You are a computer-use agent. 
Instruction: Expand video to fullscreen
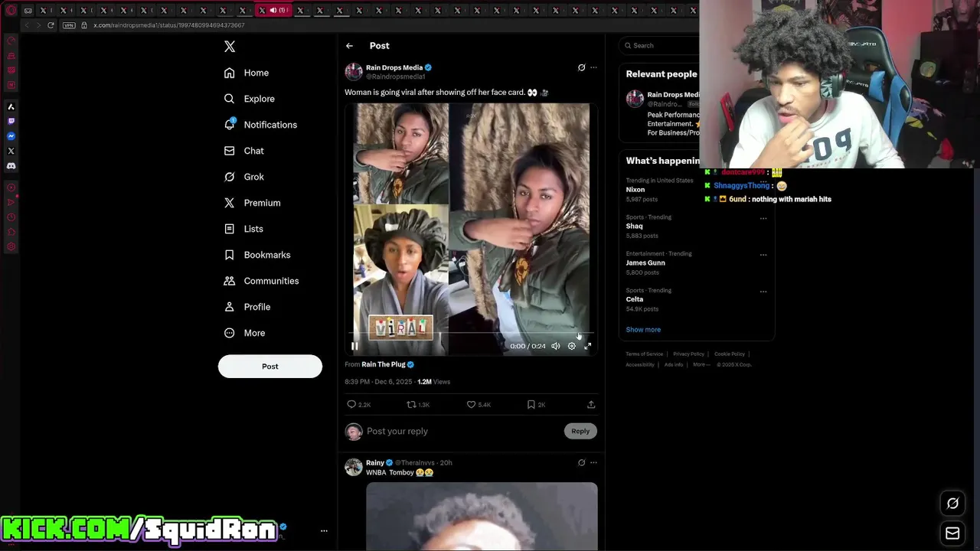coord(588,346)
